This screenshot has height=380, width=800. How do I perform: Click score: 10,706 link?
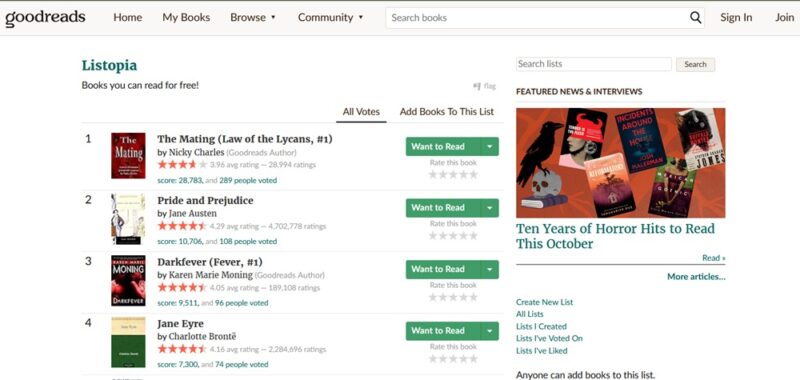tap(180, 241)
